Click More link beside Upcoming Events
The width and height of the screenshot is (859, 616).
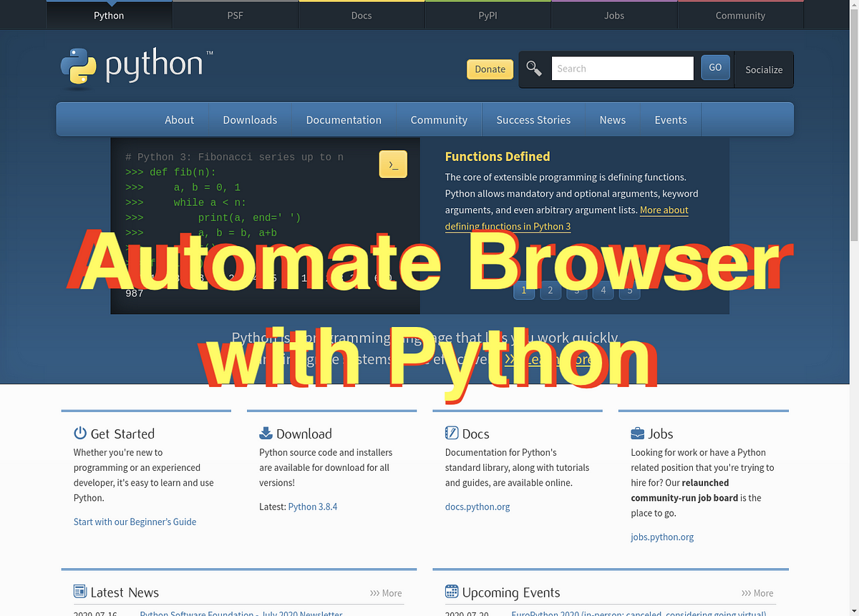(x=757, y=593)
